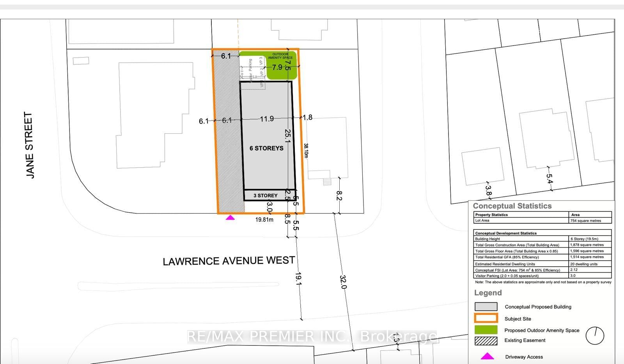Viewport: 624px width, 364px height.
Task: Select the "11.9" building width dimension
Action: [x=267, y=119]
